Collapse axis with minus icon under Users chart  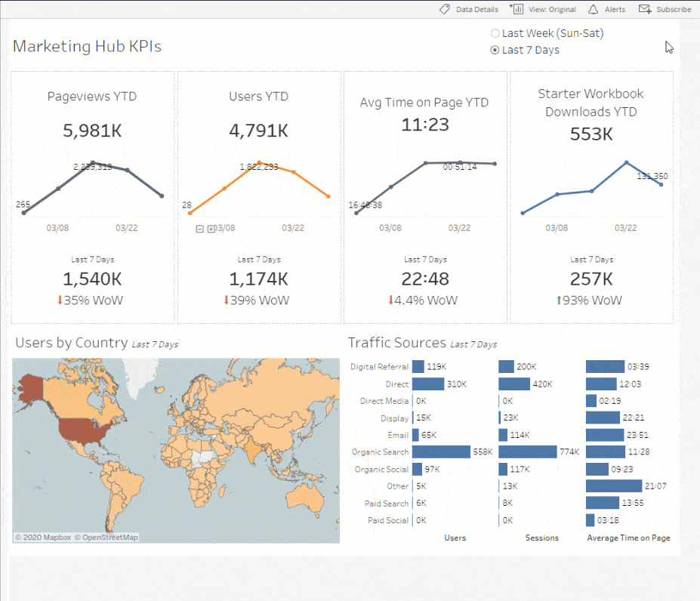(200, 229)
